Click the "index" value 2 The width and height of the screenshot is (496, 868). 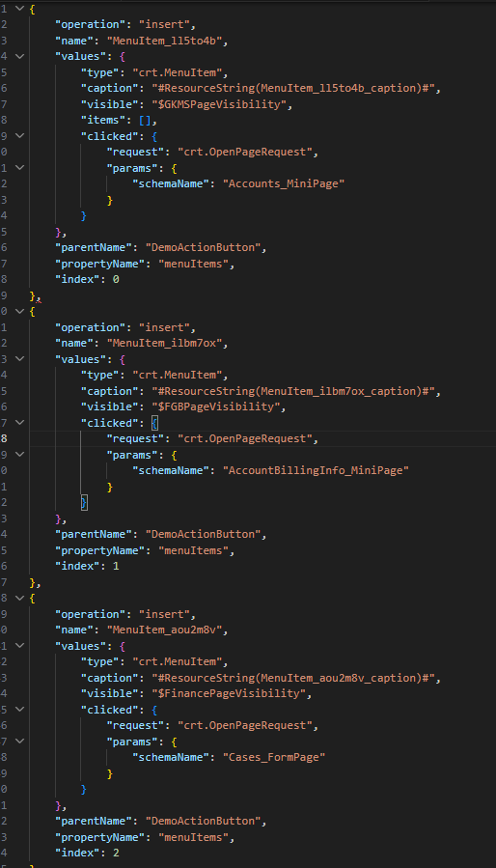click(x=116, y=854)
